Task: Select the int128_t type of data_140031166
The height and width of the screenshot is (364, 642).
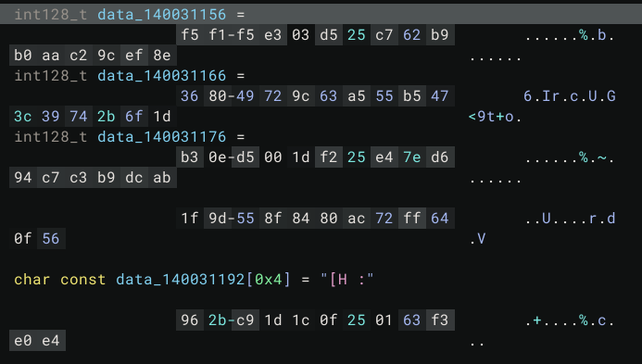Action: tap(51, 76)
